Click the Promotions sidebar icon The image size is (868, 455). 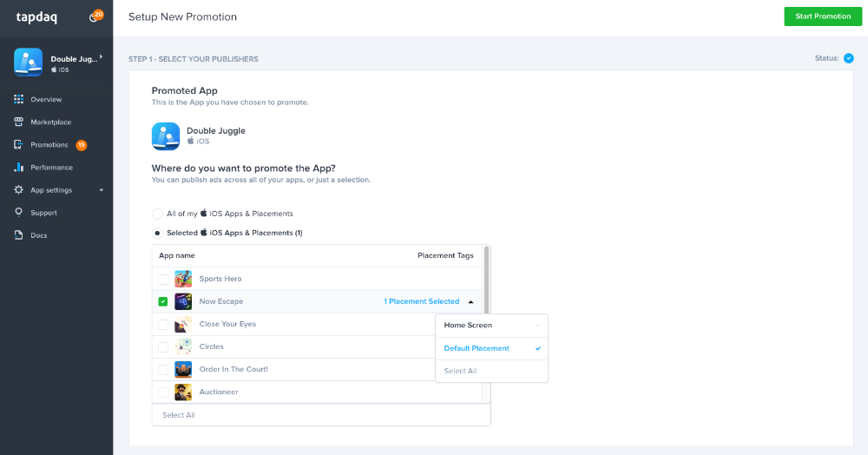tap(19, 144)
